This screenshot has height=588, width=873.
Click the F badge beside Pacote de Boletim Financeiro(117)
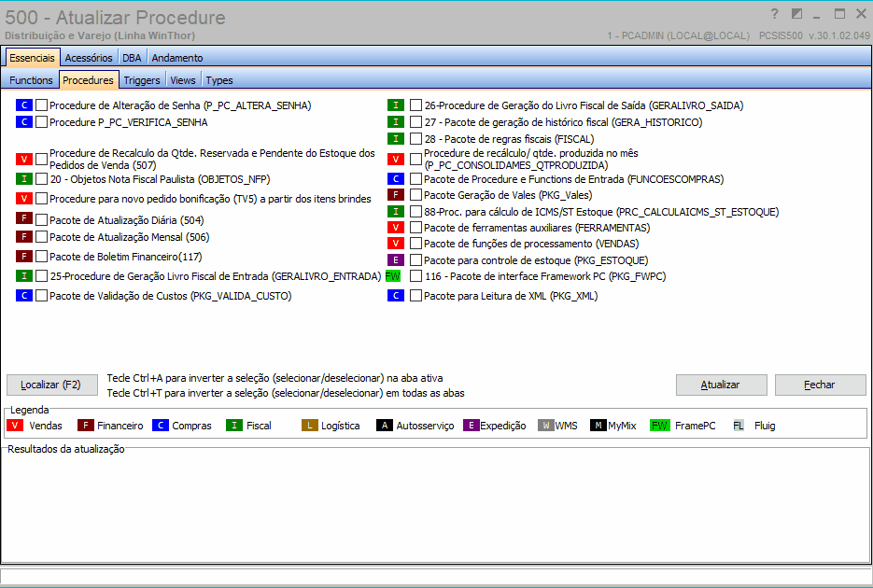24,257
